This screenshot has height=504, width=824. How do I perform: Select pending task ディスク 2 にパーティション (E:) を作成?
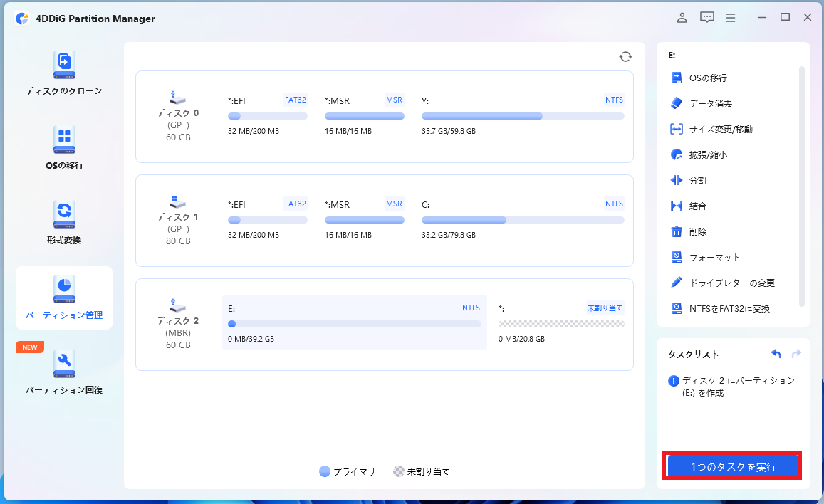(733, 387)
